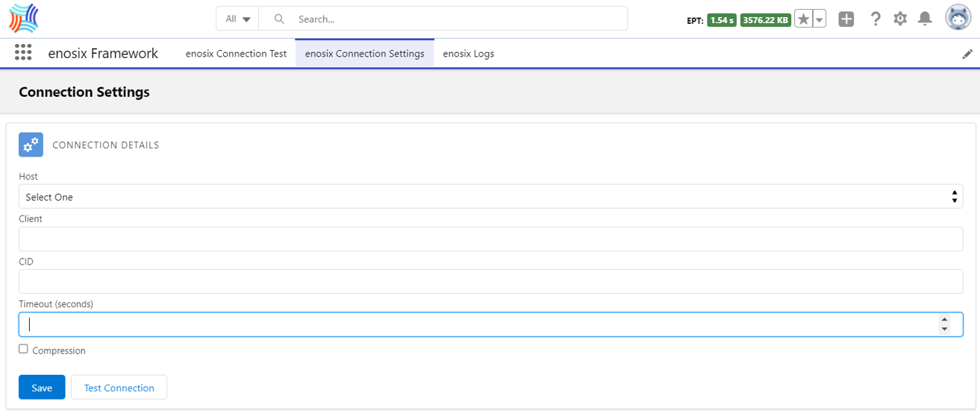Click the CID input field

click(490, 282)
